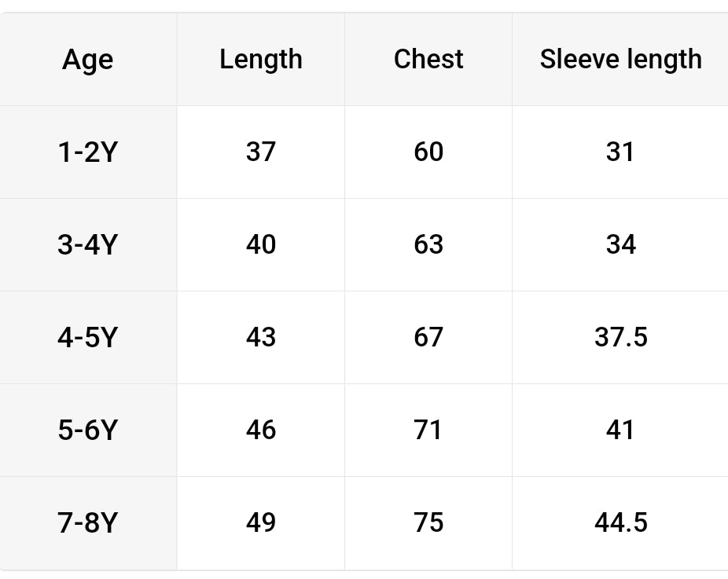The image size is (728, 579).
Task: Click length value 46 for 5-6Y
Action: click(x=260, y=430)
